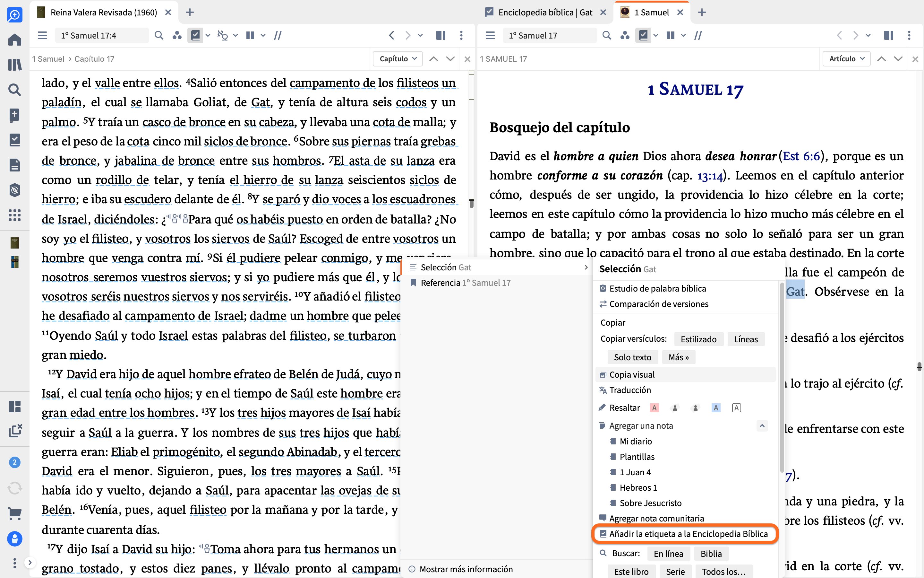The height and width of the screenshot is (578, 924).
Task: Open the left panel contents menu icon
Action: [42, 36]
